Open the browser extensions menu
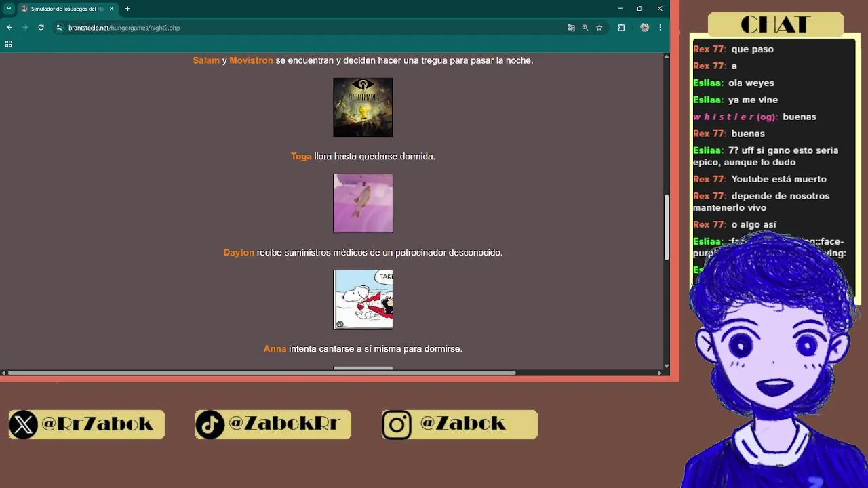This screenshot has height=488, width=868. coord(621,28)
